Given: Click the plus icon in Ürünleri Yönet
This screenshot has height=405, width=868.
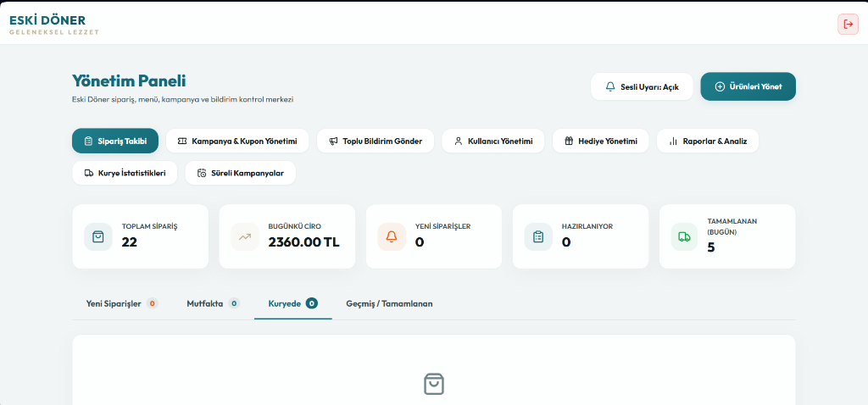Looking at the screenshot, I should tap(720, 87).
